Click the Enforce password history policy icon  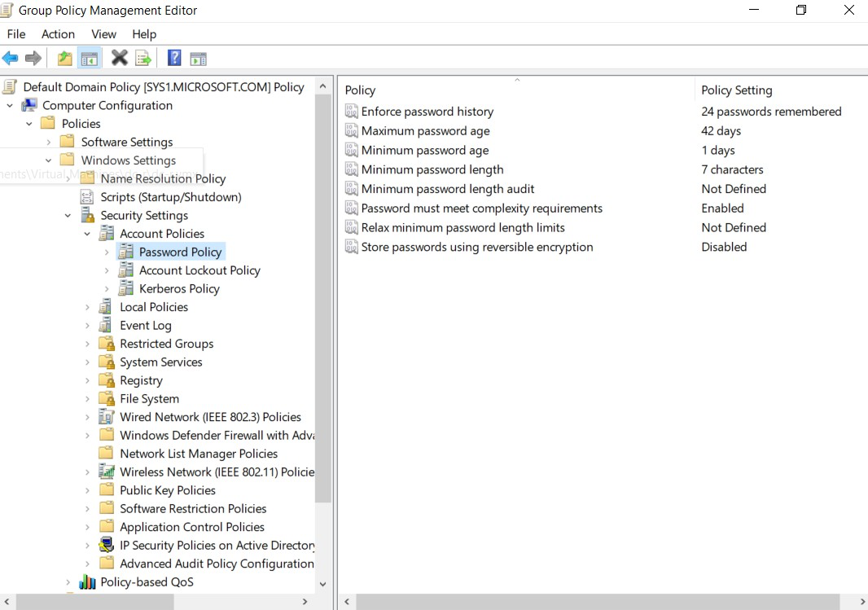click(352, 112)
